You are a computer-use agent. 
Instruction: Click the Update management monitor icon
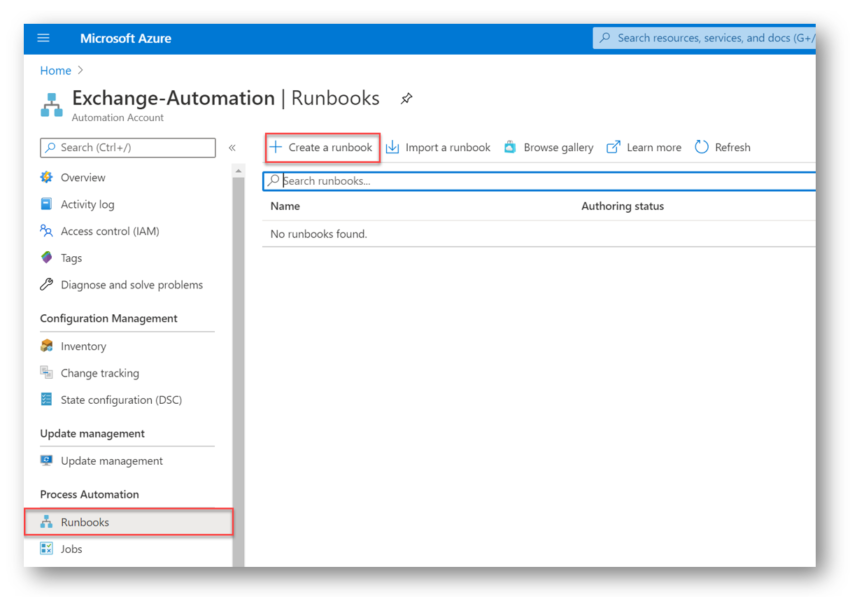[x=47, y=460]
